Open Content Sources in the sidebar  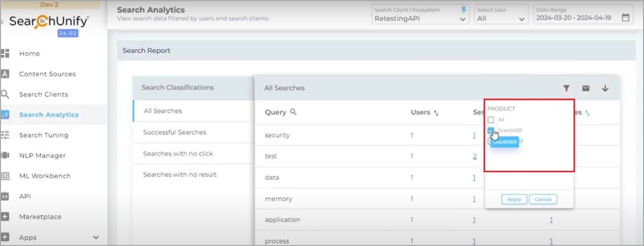tap(47, 74)
